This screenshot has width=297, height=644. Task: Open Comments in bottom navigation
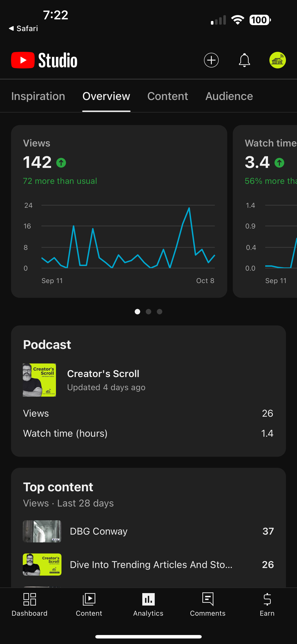208,605
